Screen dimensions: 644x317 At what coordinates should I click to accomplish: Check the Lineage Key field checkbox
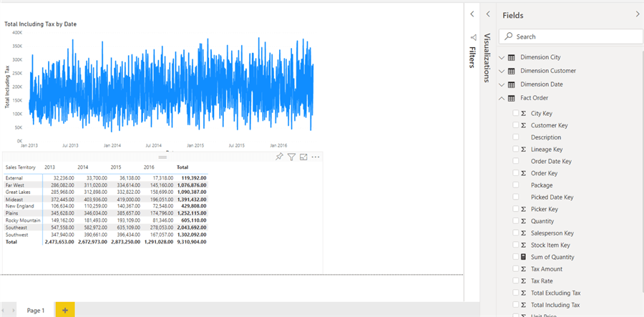[x=515, y=149]
